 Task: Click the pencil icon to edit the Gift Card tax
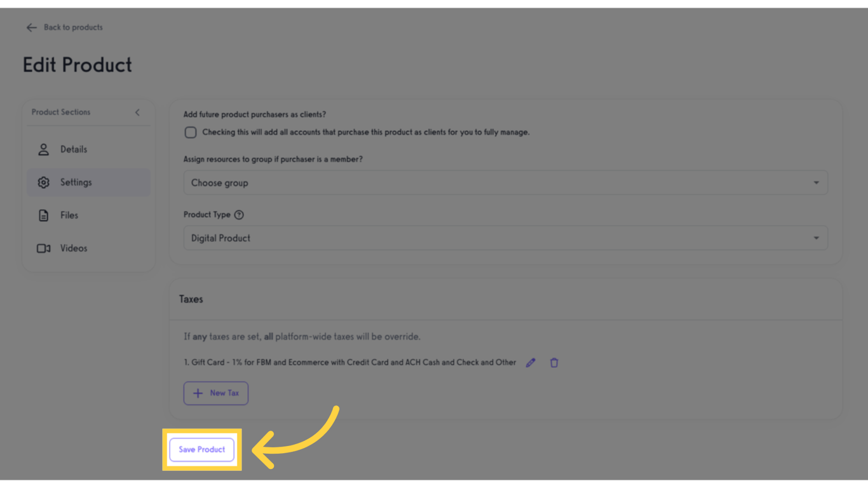[x=531, y=362]
